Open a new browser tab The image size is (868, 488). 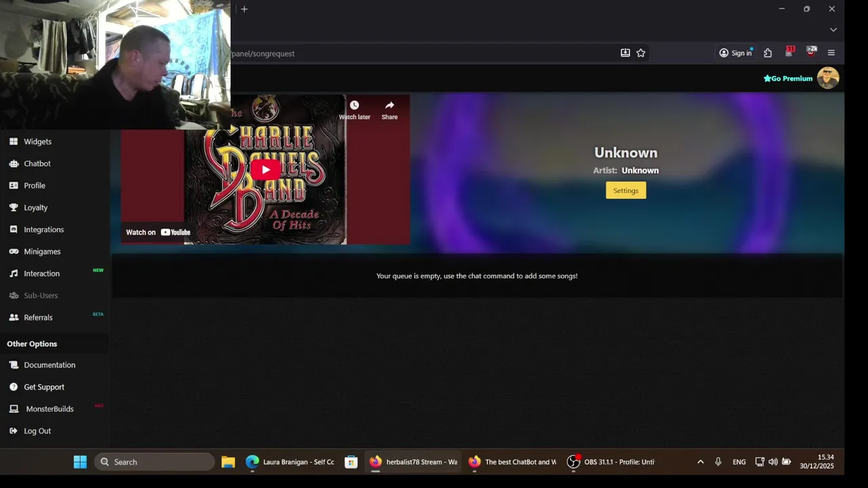tap(244, 9)
